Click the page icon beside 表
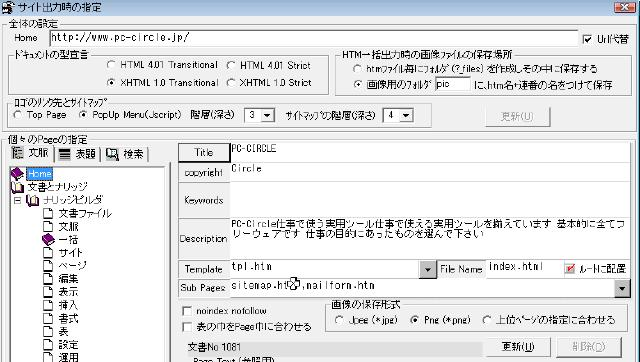 48,331
